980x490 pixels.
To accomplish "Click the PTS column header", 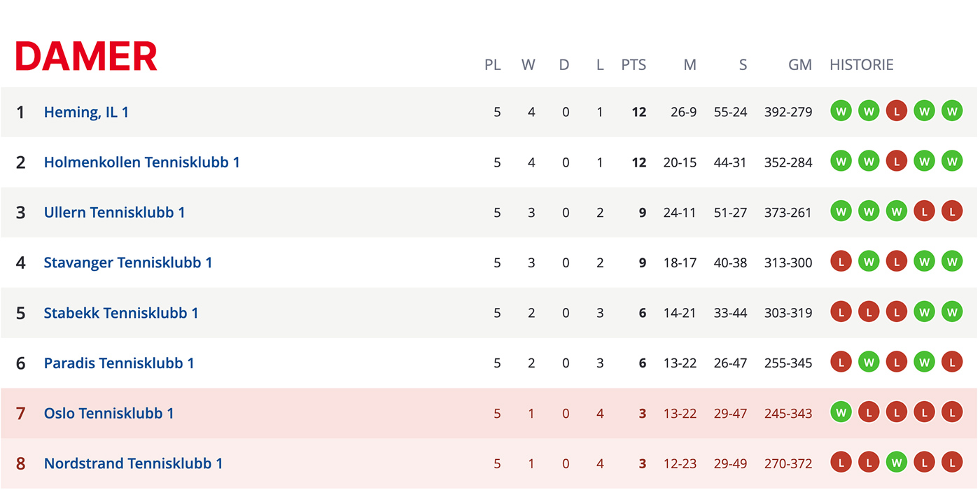I will (x=633, y=65).
